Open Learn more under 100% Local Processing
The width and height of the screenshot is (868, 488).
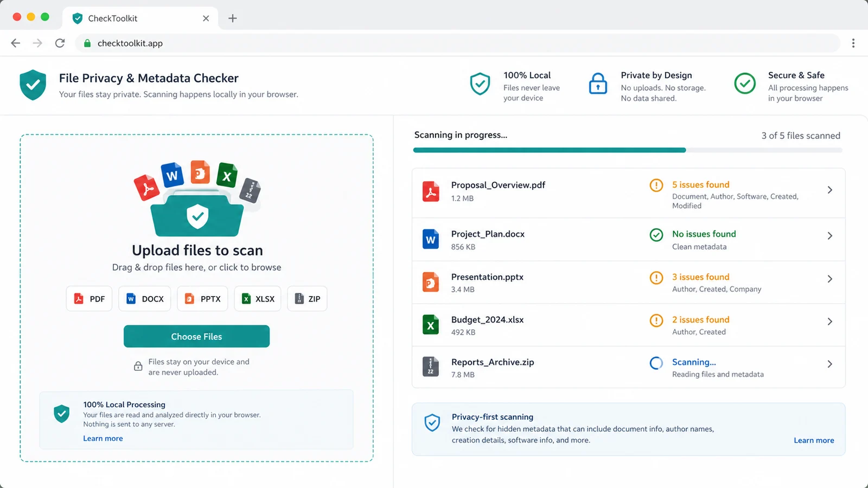click(x=103, y=438)
